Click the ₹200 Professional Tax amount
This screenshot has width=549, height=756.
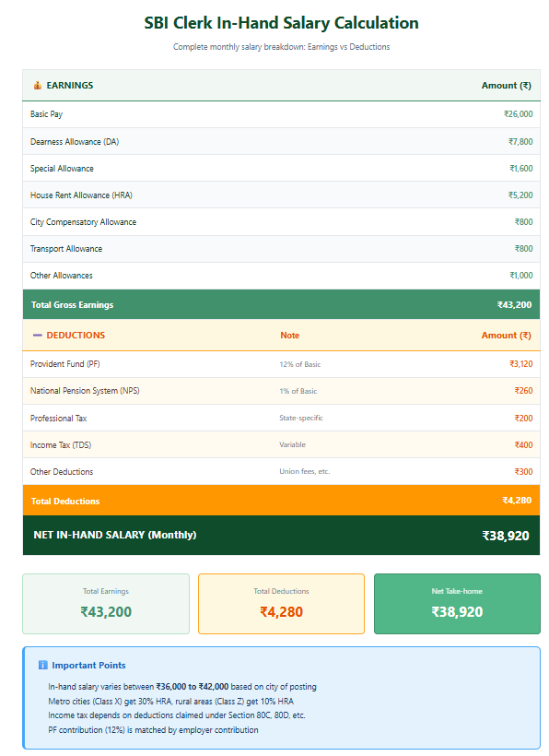pyautogui.click(x=523, y=418)
